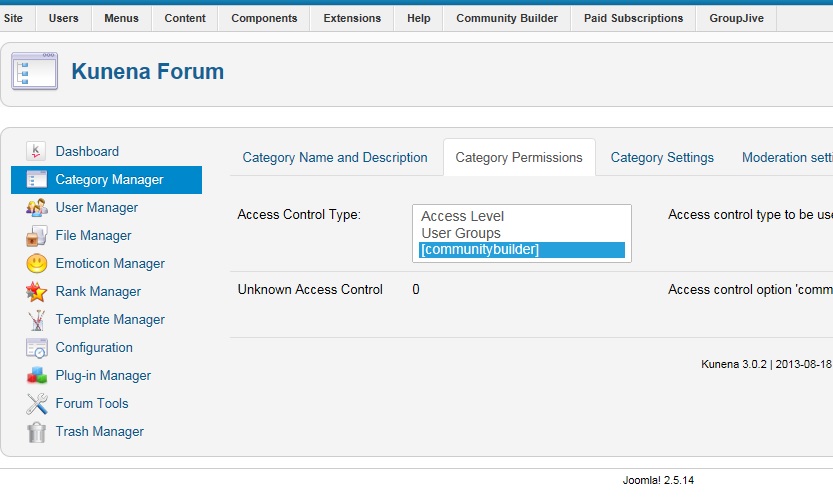Open the User Manager link
Screen dimensions: 833x498
[97, 207]
